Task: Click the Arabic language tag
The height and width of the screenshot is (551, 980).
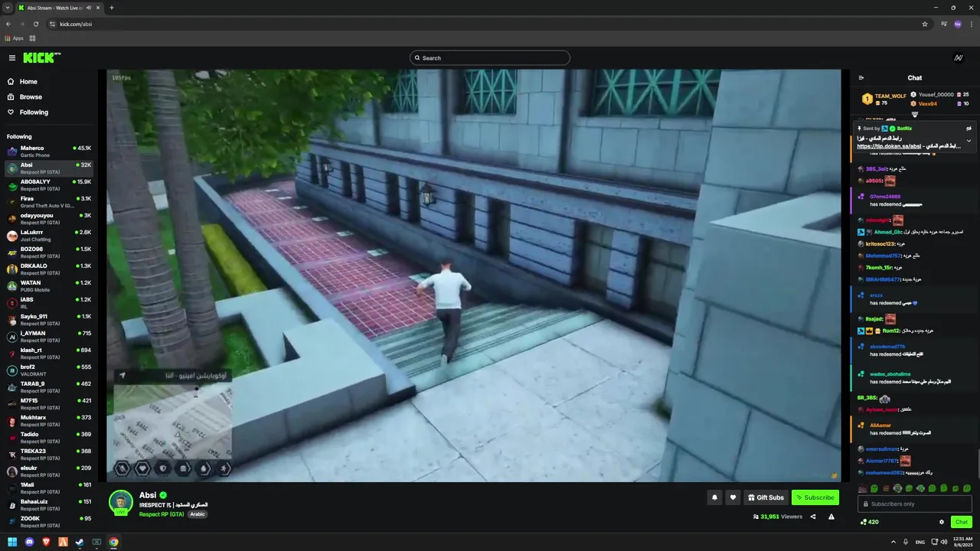Action: point(198,514)
